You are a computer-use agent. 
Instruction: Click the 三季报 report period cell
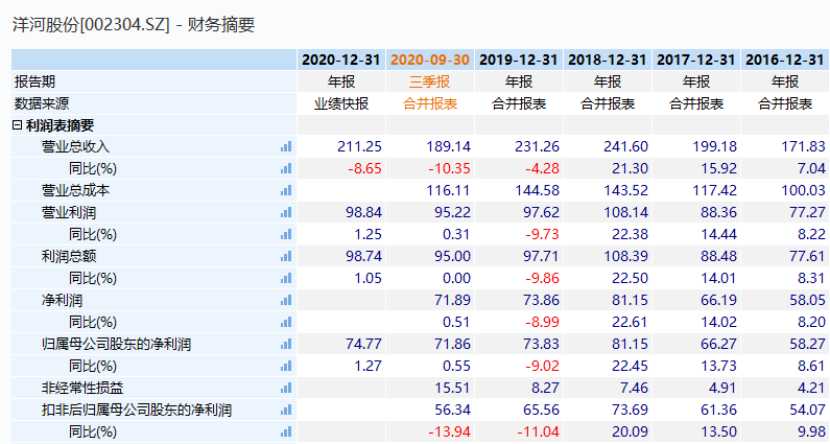coord(430,82)
